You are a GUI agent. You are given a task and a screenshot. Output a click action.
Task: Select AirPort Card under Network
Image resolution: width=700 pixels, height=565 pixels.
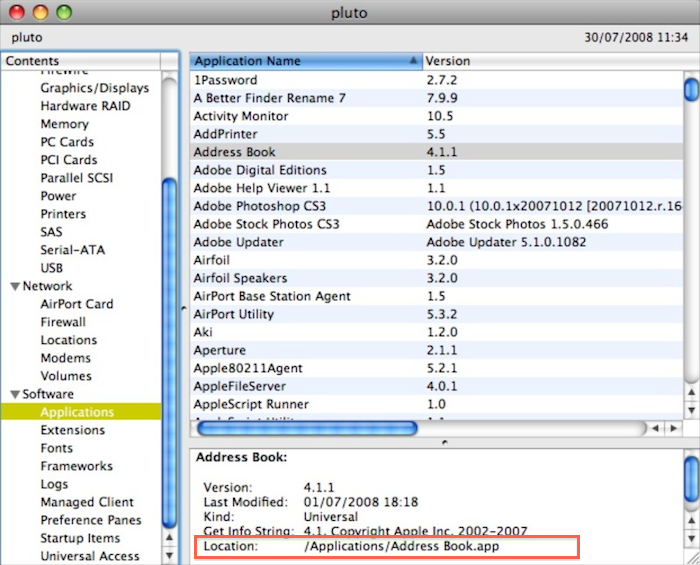(77, 304)
